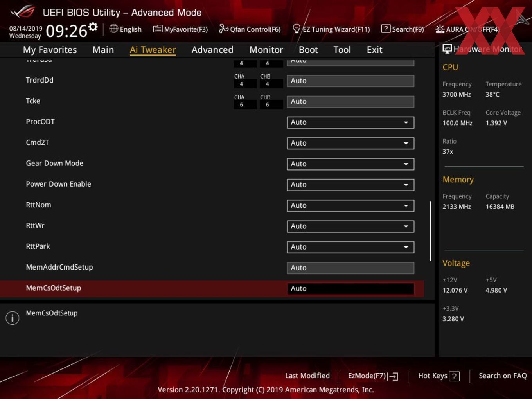
Task: Open the Advanced tab
Action: pyautogui.click(x=212, y=50)
